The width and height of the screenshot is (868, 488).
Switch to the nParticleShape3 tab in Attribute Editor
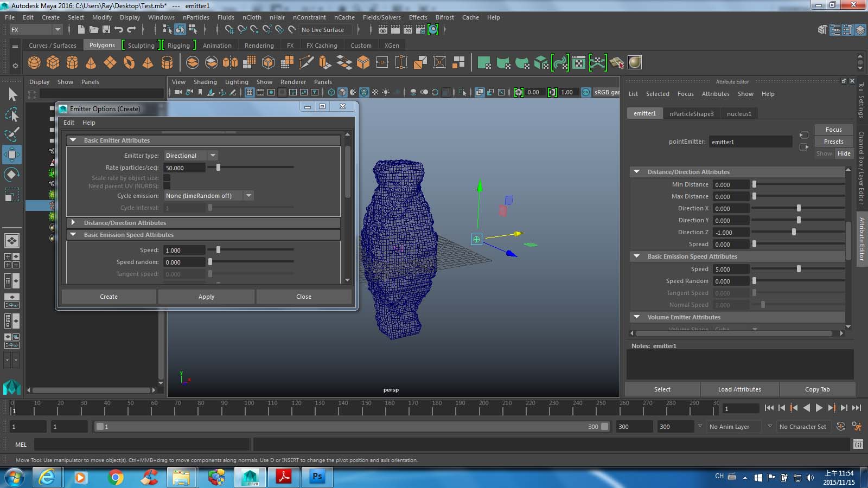692,113
